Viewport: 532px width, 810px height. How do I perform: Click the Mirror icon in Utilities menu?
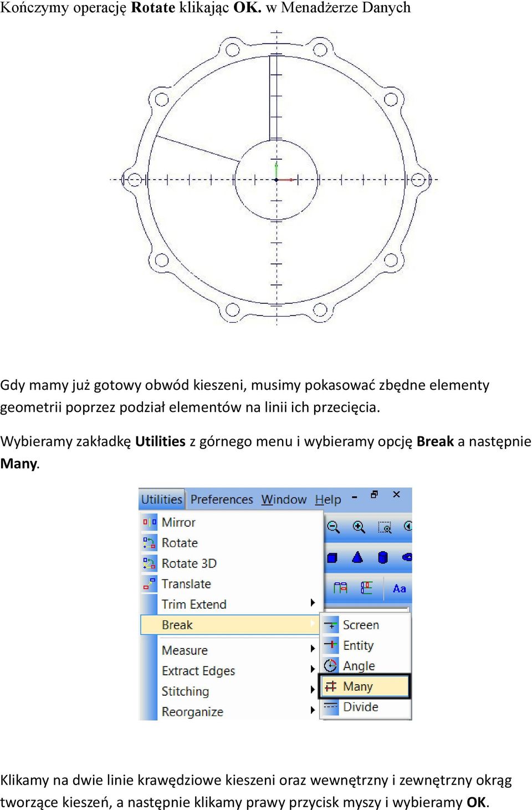pos(150,522)
